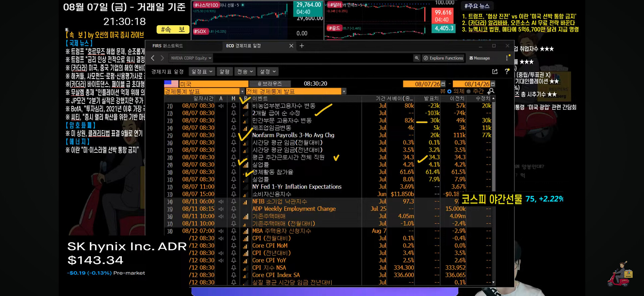Open the Core CPI MoM event
Image resolution: width=644 pixels, height=296 pixels.
270,246
